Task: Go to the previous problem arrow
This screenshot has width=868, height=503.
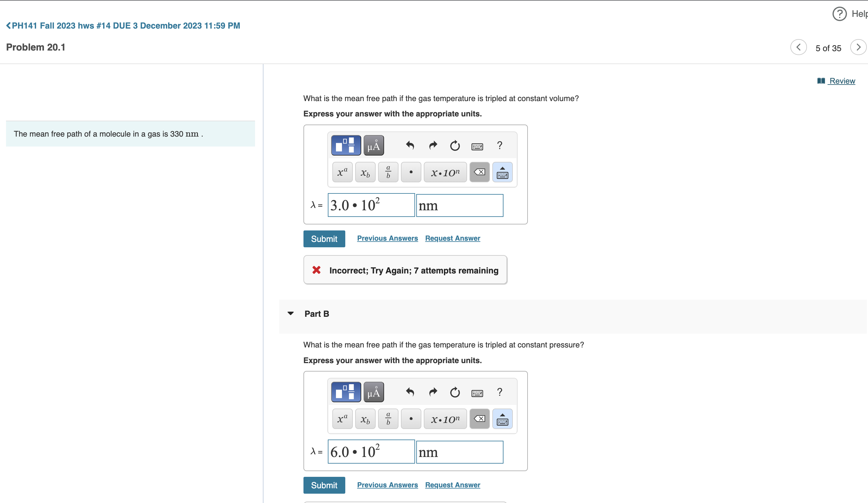Action: [799, 47]
